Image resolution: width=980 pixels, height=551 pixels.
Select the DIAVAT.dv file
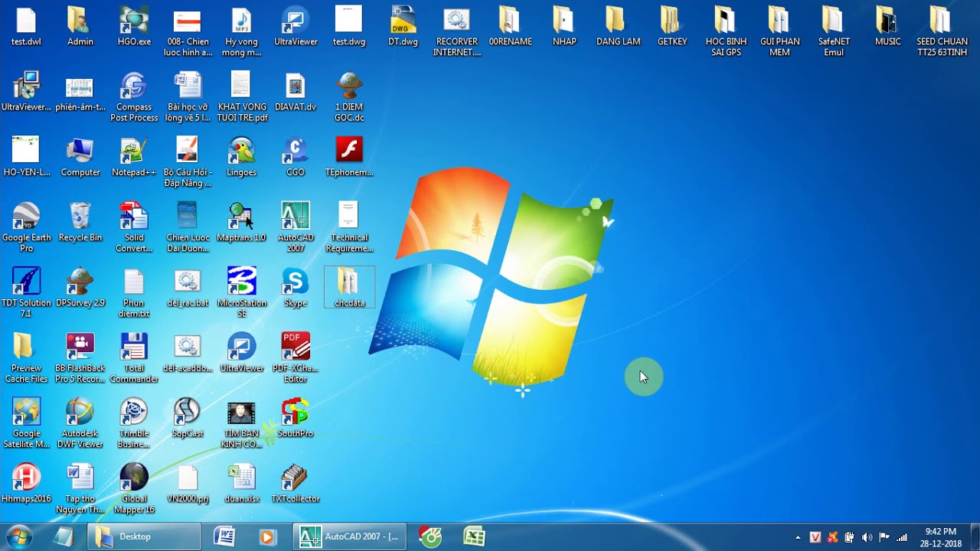296,91
